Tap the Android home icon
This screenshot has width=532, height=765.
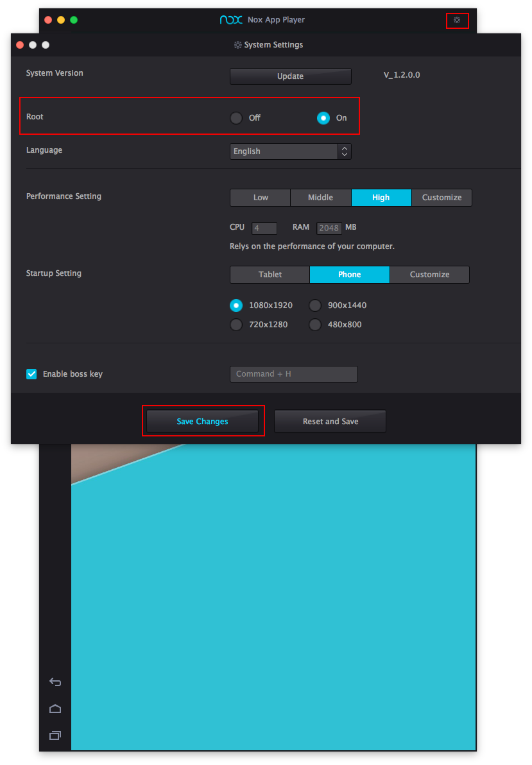(x=55, y=709)
